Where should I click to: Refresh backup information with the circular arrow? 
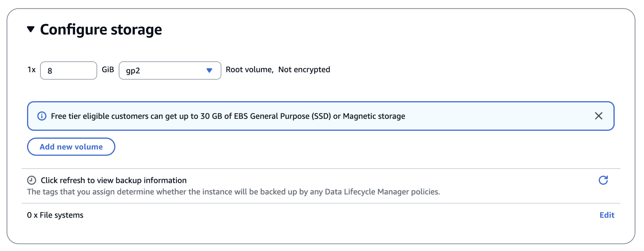pyautogui.click(x=603, y=180)
